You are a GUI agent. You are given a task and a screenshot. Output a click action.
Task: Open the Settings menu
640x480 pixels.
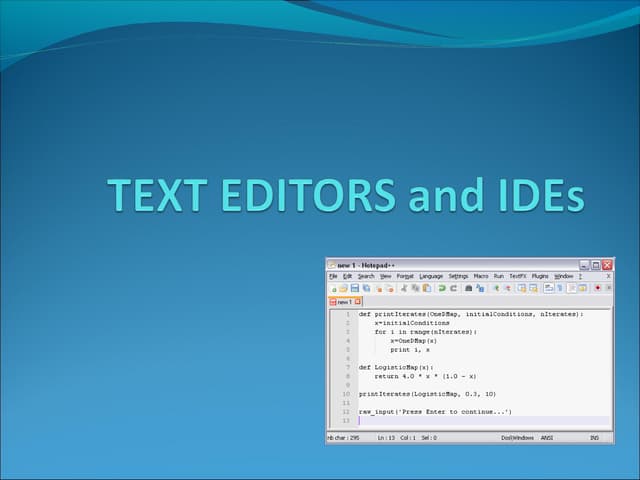[458, 276]
